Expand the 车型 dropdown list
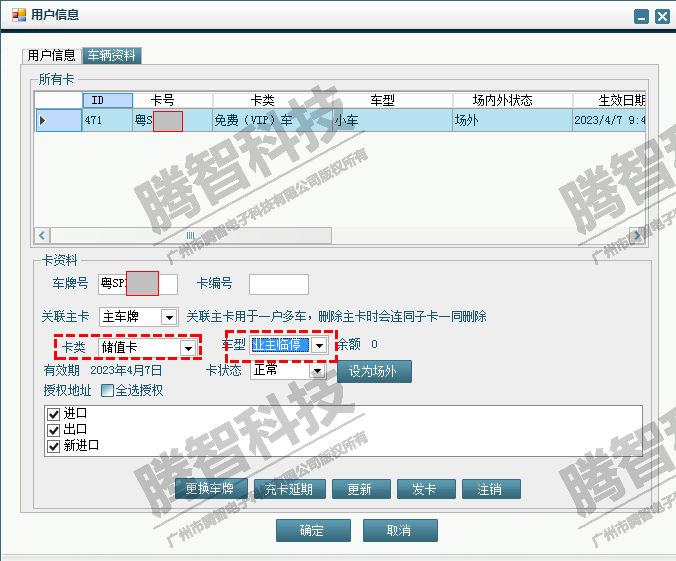 [x=318, y=345]
